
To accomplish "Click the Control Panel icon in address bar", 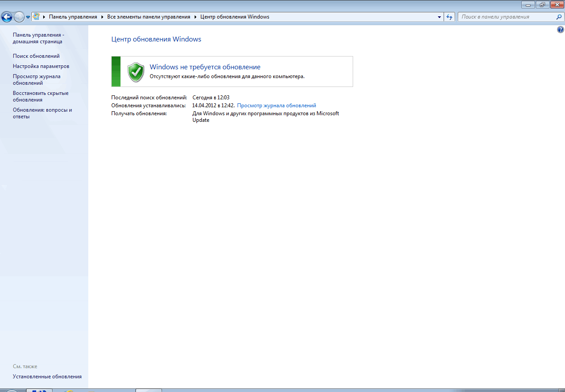I will tap(36, 17).
